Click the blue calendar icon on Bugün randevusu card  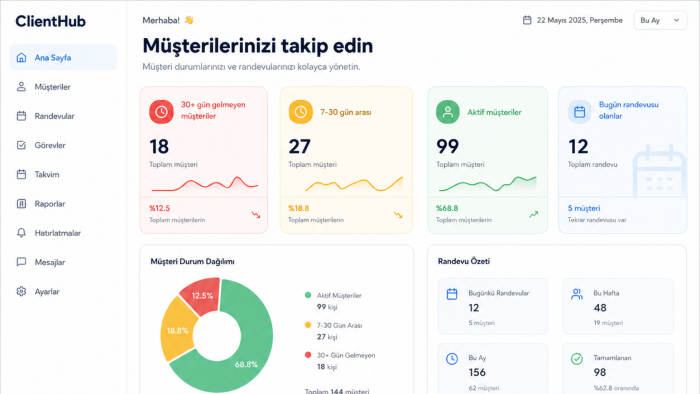579,112
